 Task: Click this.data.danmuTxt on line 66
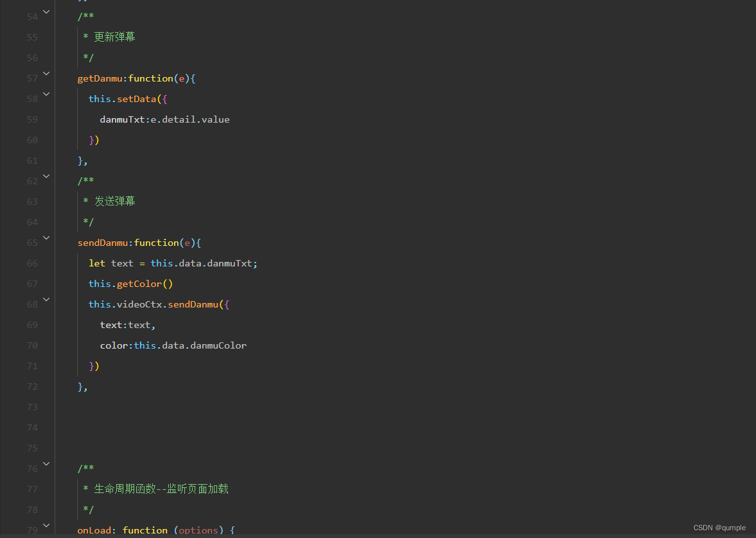point(201,263)
